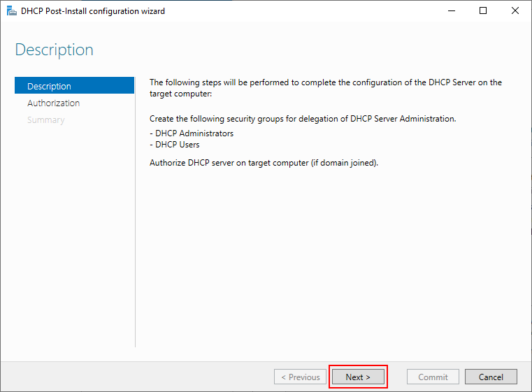Viewport: 532px width, 392px height.
Task: Click the large Description page heading
Action: pos(55,50)
